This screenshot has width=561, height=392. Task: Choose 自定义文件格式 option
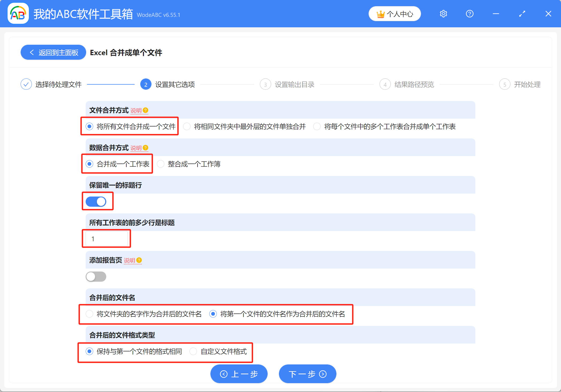(193, 351)
